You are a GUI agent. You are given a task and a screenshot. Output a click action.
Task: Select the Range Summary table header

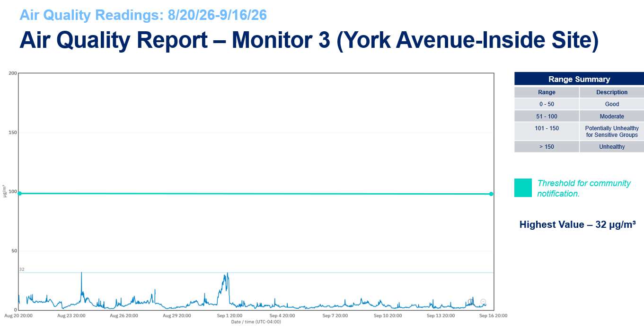(579, 79)
